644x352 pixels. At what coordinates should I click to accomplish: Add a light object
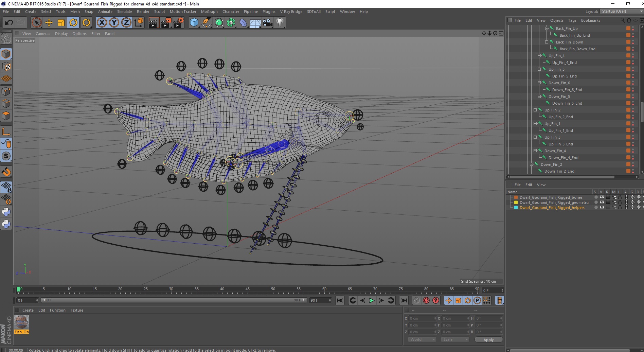pyautogui.click(x=280, y=23)
